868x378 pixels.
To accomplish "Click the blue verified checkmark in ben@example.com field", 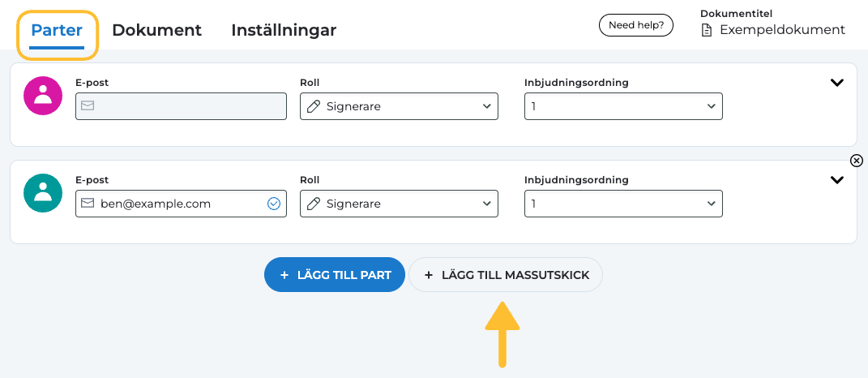I will pyautogui.click(x=274, y=204).
